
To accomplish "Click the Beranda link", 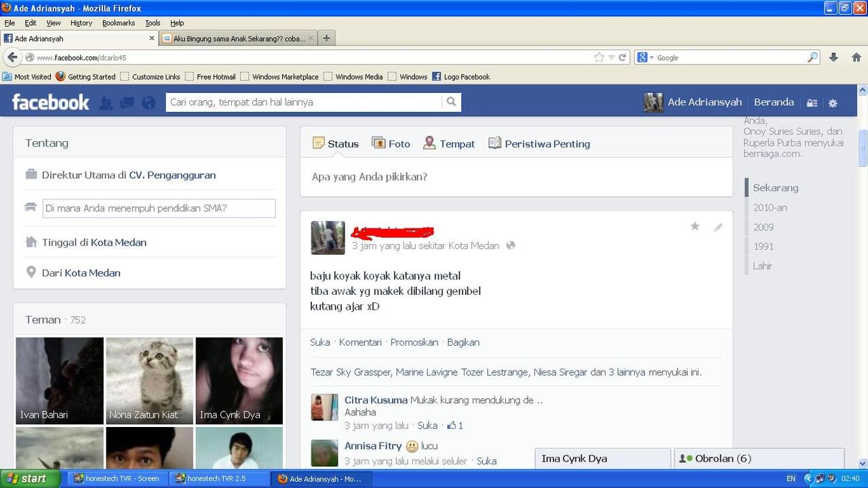I will 774,102.
